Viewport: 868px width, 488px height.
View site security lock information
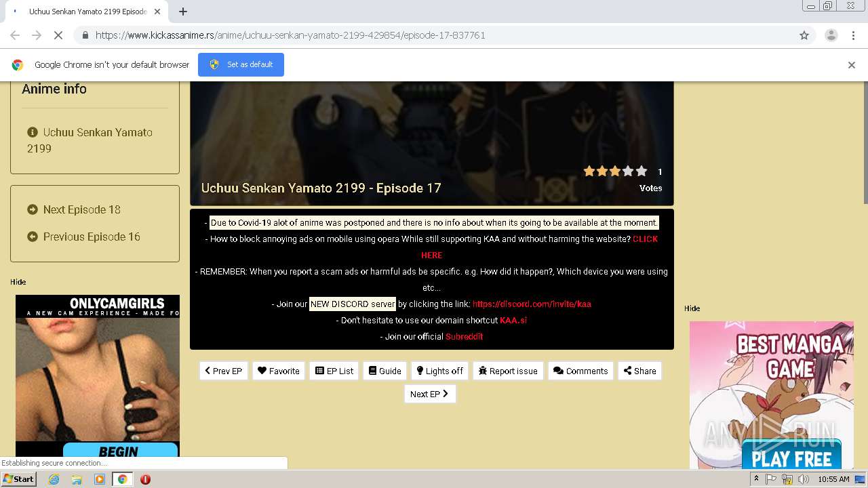84,35
